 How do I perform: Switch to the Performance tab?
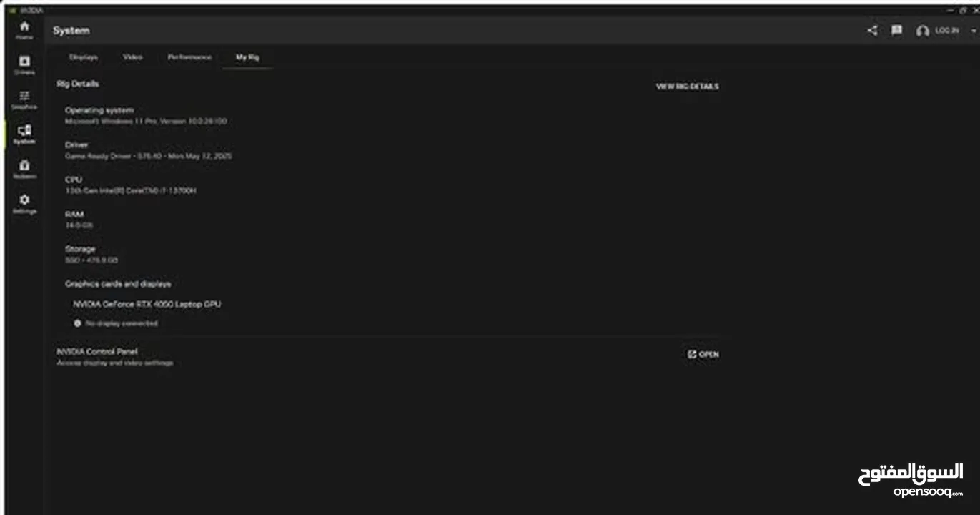(189, 57)
